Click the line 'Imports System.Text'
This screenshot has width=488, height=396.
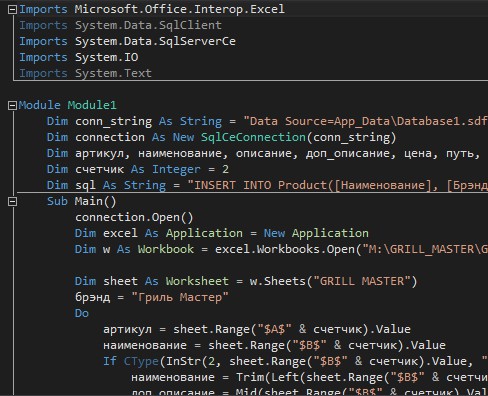85,73
